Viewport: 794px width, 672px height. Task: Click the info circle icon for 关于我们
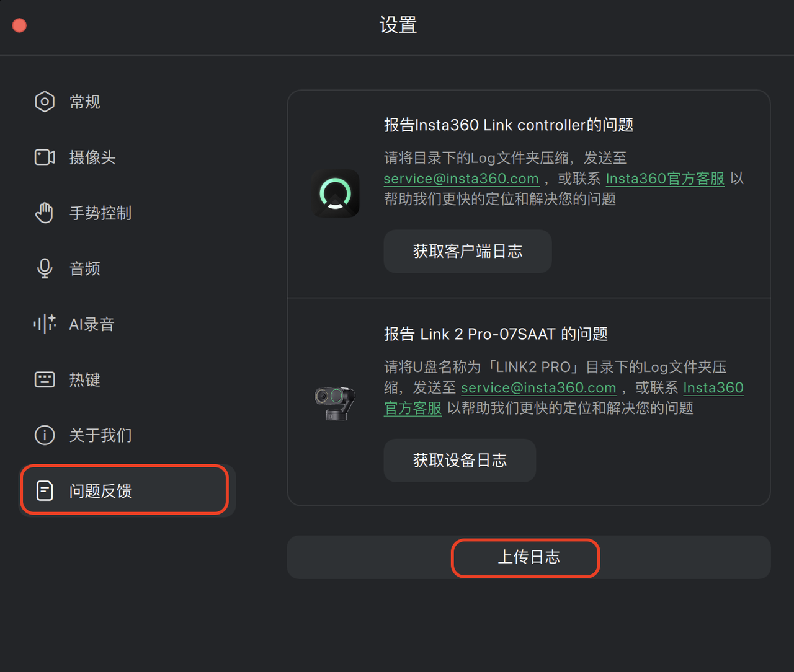[45, 435]
